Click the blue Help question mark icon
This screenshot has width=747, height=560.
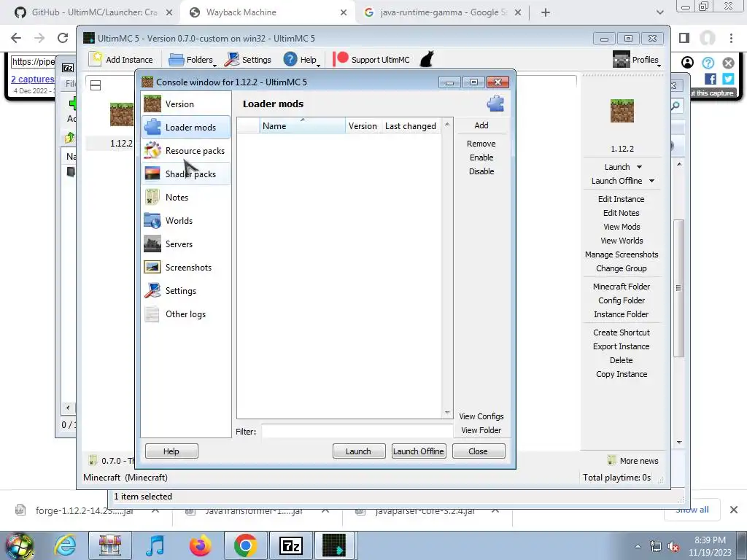pos(290,60)
